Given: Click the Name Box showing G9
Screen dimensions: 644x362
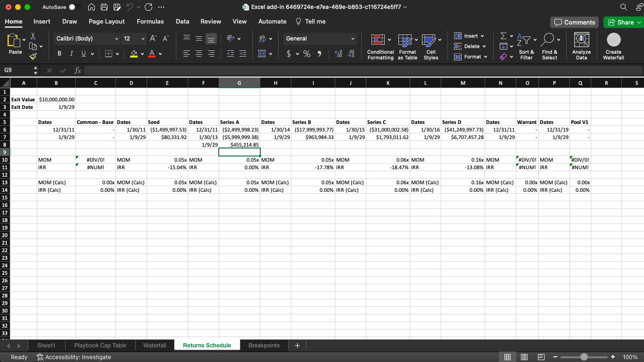Looking at the screenshot, I should click(x=17, y=70).
